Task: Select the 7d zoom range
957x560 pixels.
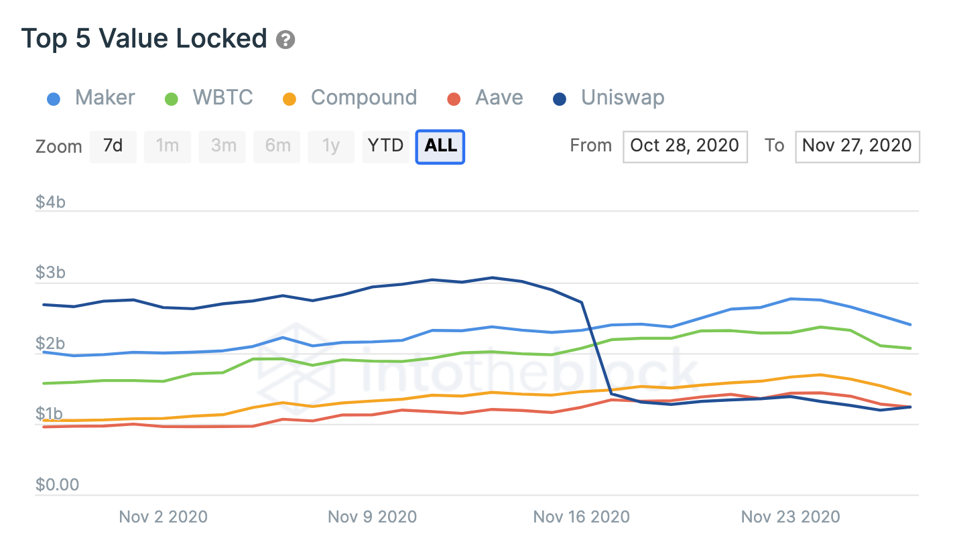Action: [113, 146]
